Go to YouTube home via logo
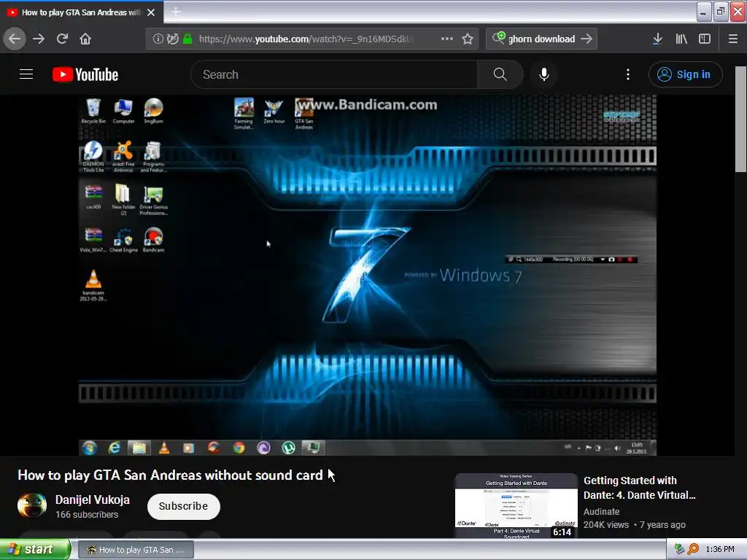The height and width of the screenshot is (560, 747). pos(85,74)
